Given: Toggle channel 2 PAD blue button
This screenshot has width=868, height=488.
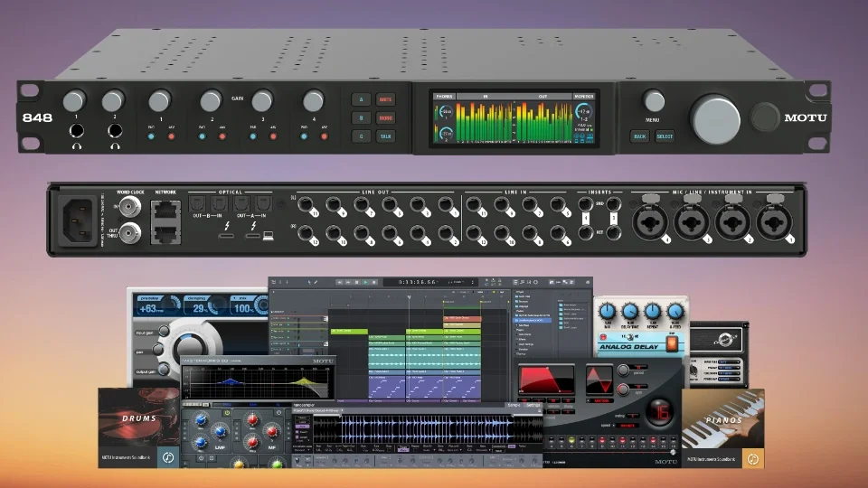Looking at the screenshot, I should pyautogui.click(x=202, y=136).
